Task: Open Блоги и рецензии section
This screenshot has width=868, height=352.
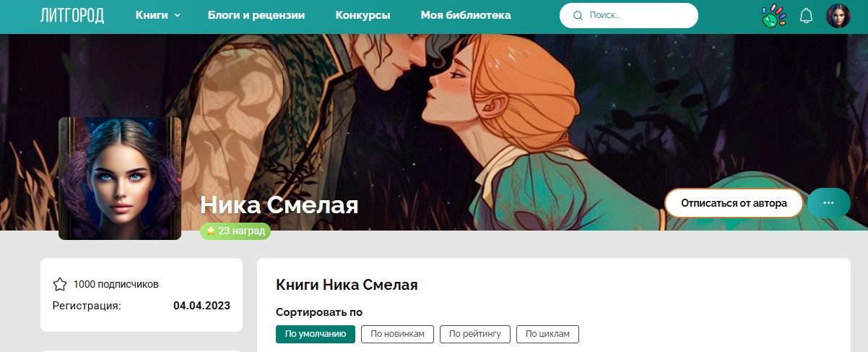Action: 256,15
